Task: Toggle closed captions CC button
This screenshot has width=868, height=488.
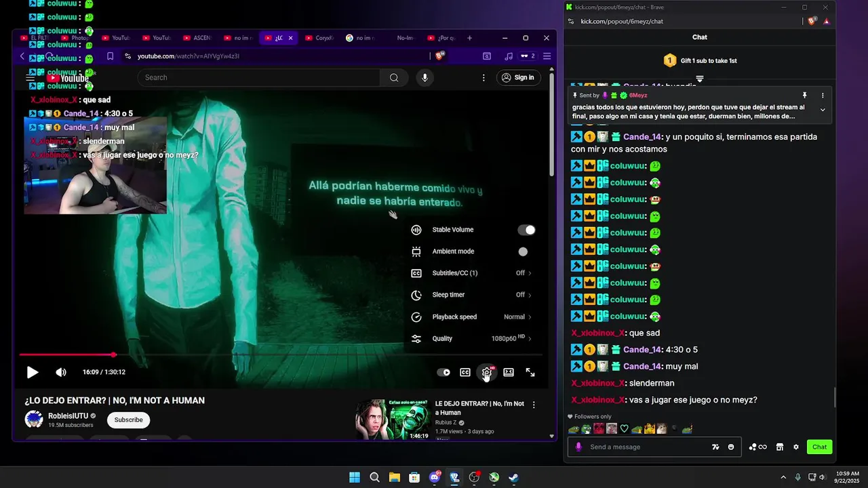Action: [x=465, y=372]
